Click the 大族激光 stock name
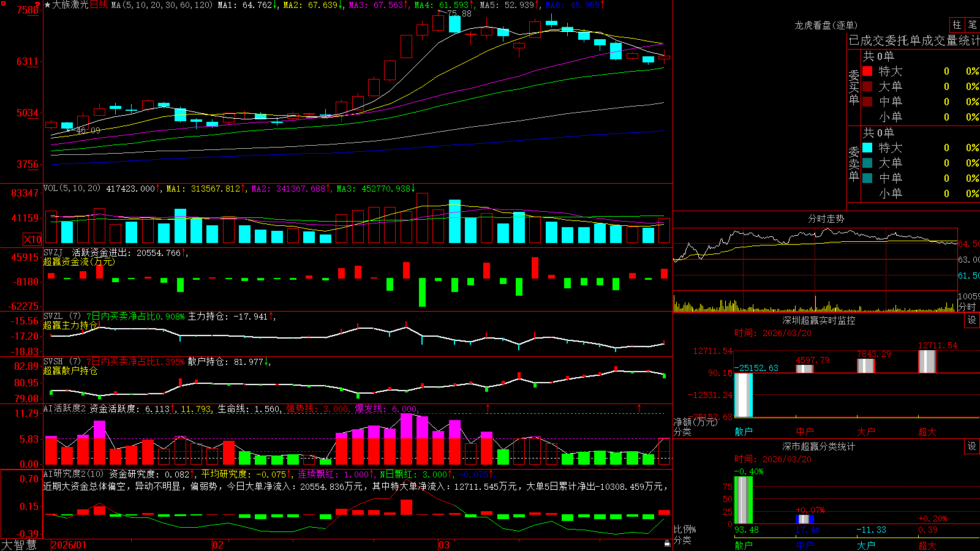The image size is (980, 551). click(x=70, y=5)
